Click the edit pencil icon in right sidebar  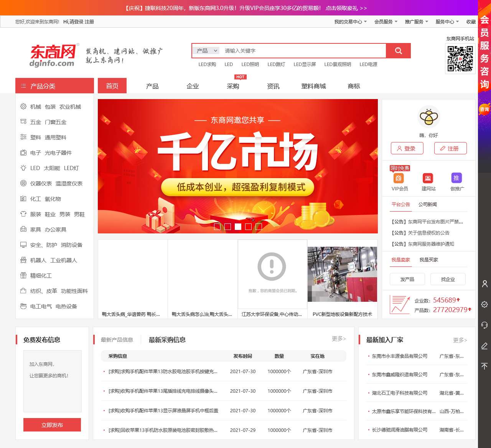(484, 346)
